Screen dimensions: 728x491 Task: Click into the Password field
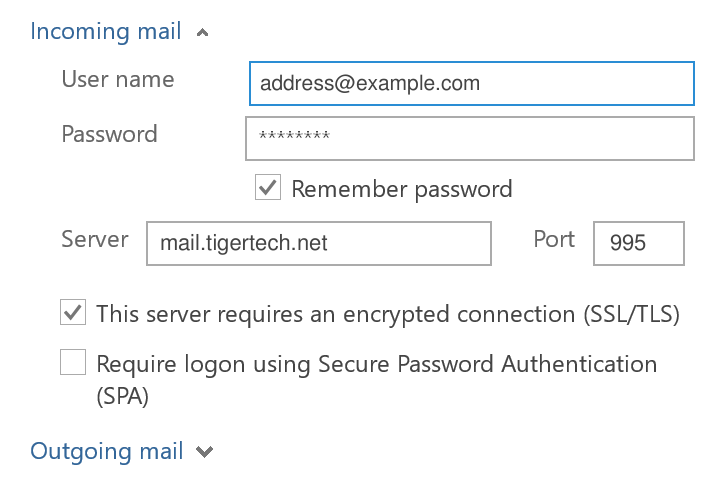coord(469,138)
